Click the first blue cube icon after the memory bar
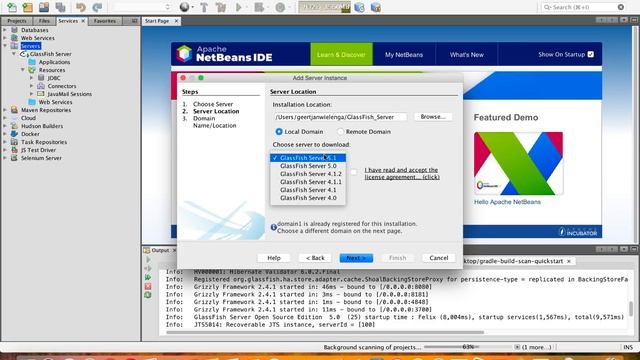The width and height of the screenshot is (640, 360). point(359,7)
